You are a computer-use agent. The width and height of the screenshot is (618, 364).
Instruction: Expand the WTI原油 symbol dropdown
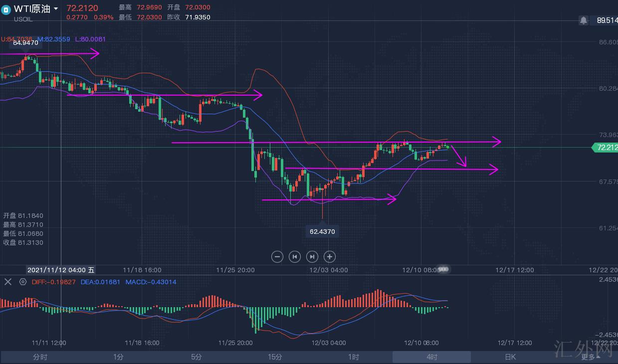click(x=55, y=9)
